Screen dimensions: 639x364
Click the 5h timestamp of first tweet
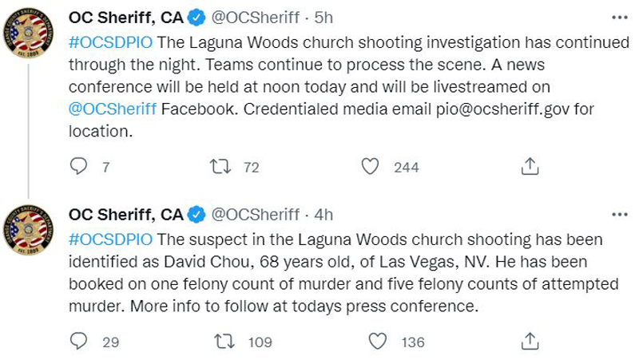pyautogui.click(x=323, y=18)
